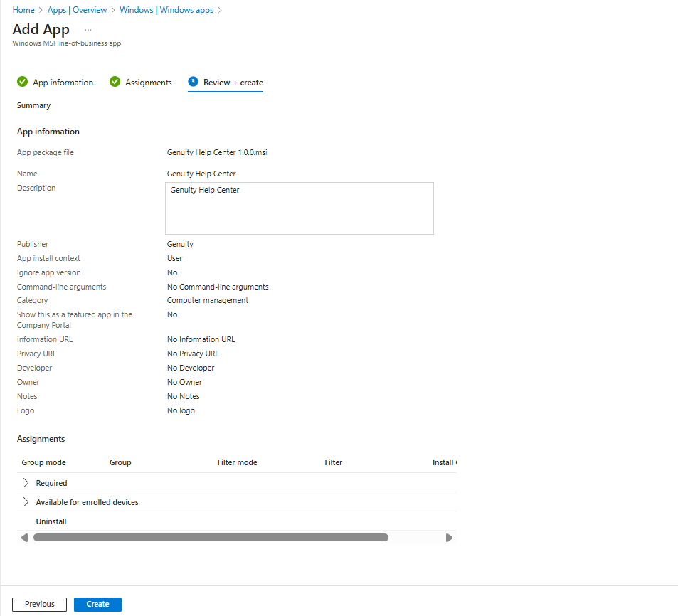Click the package file name Genuity Help Center 1.0.0.msi

click(217, 152)
